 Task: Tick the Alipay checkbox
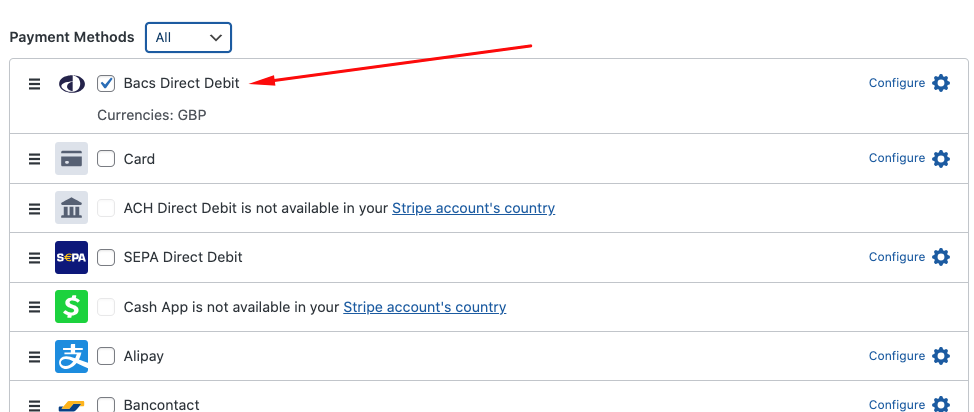click(106, 357)
